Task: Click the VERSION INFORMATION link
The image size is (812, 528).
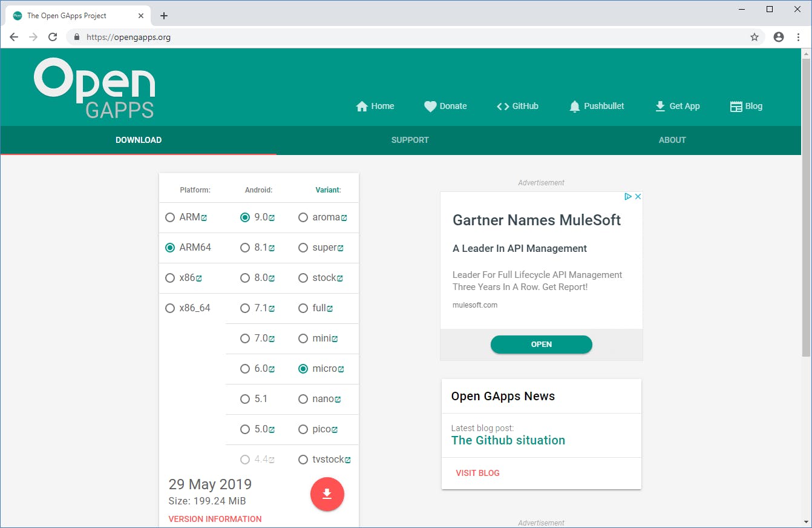Action: [215, 519]
